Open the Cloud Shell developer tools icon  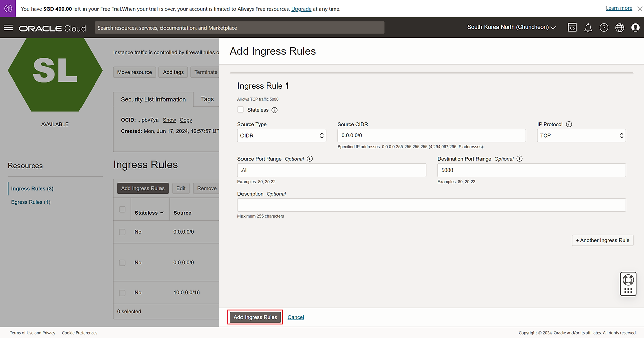[572, 28]
